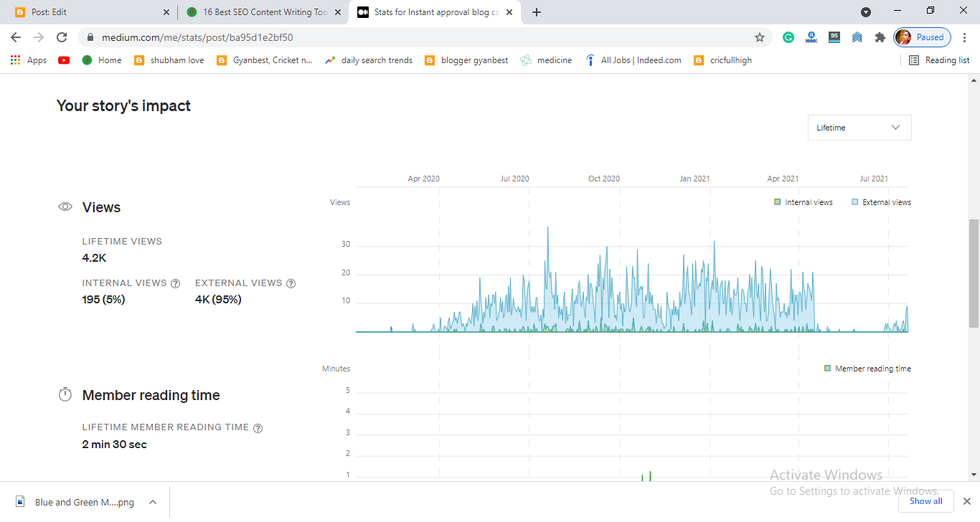Bookmark this page with the star icon
The width and height of the screenshot is (980, 522).
(x=760, y=37)
